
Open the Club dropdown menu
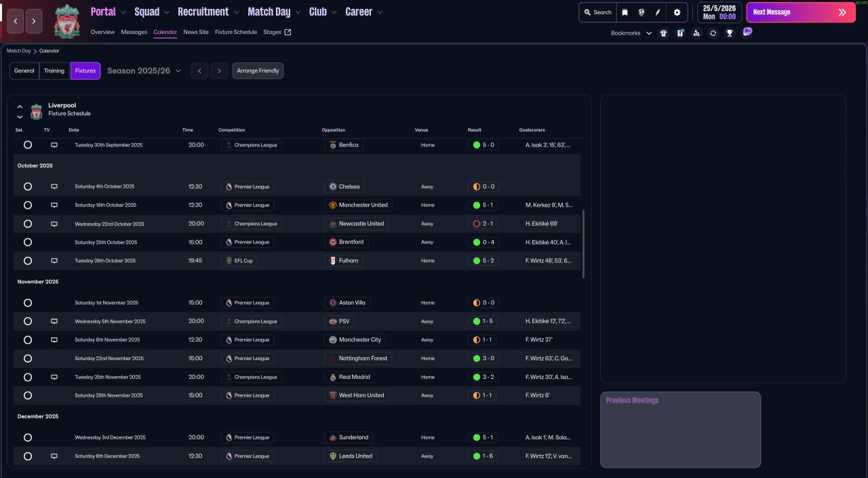[x=323, y=12]
